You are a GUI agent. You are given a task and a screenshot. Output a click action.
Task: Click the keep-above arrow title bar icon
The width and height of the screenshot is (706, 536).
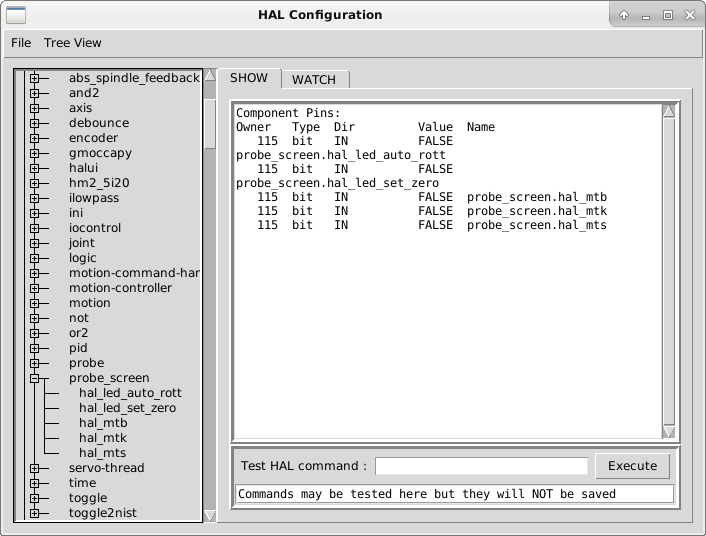coord(624,15)
